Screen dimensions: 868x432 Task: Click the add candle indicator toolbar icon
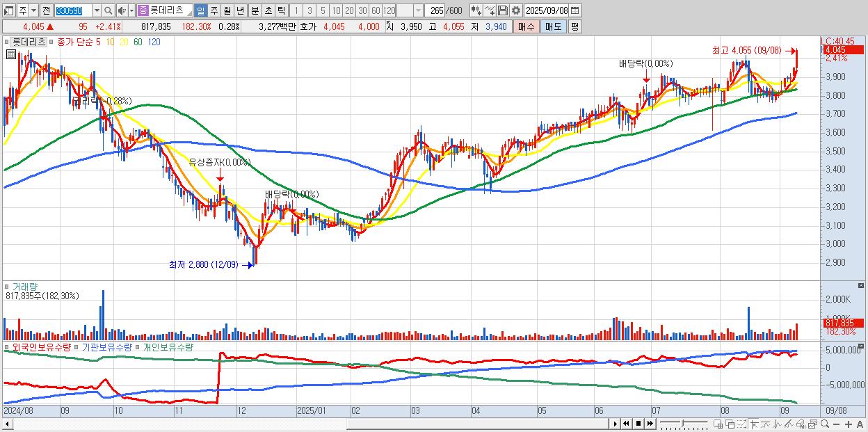point(476,10)
